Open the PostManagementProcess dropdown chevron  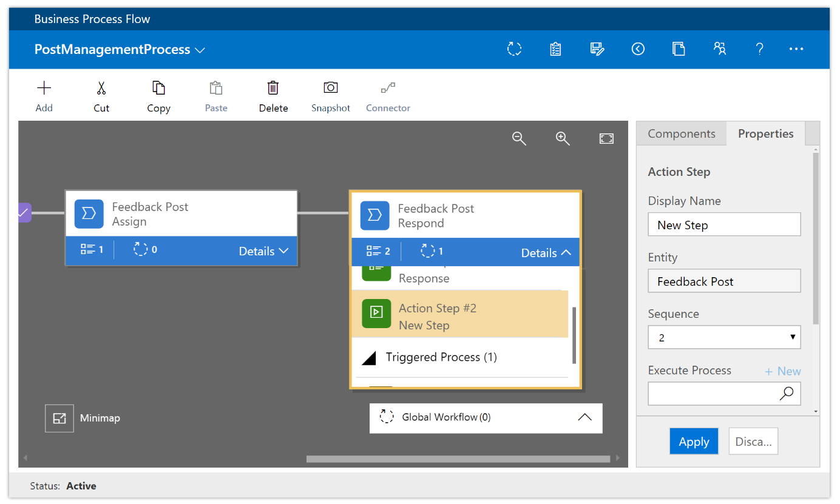coord(200,50)
